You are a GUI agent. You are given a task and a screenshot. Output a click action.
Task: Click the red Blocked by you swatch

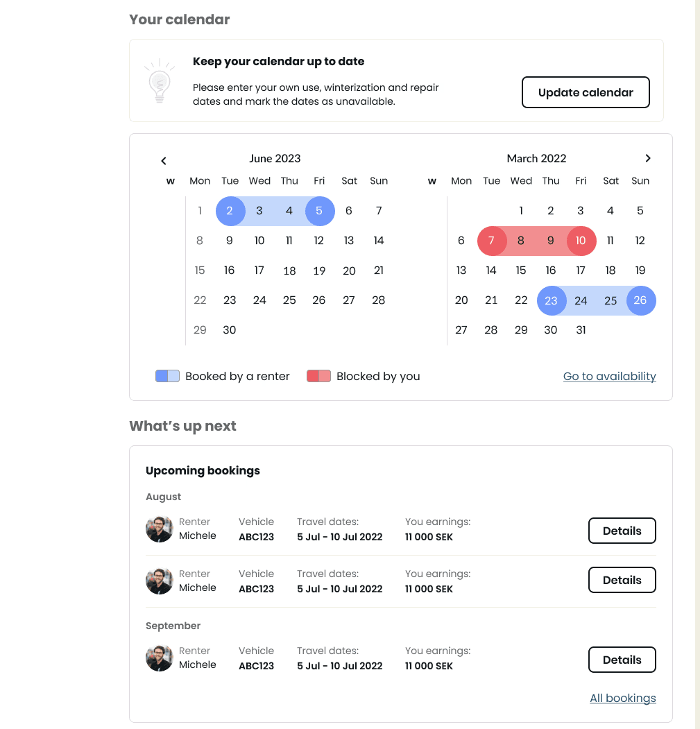pyautogui.click(x=318, y=376)
